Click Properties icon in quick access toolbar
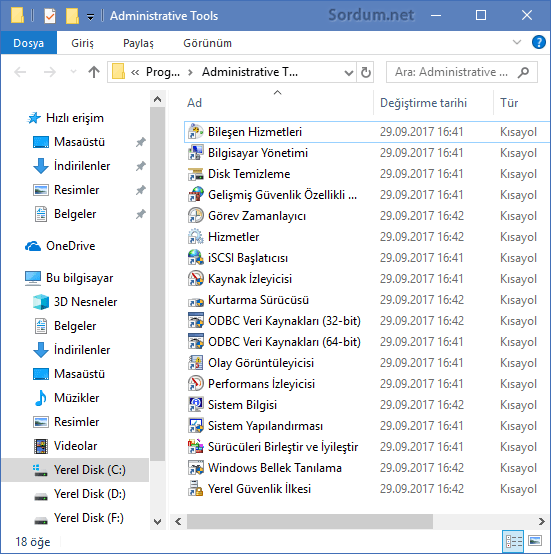This screenshot has width=551, height=554. click(x=50, y=16)
